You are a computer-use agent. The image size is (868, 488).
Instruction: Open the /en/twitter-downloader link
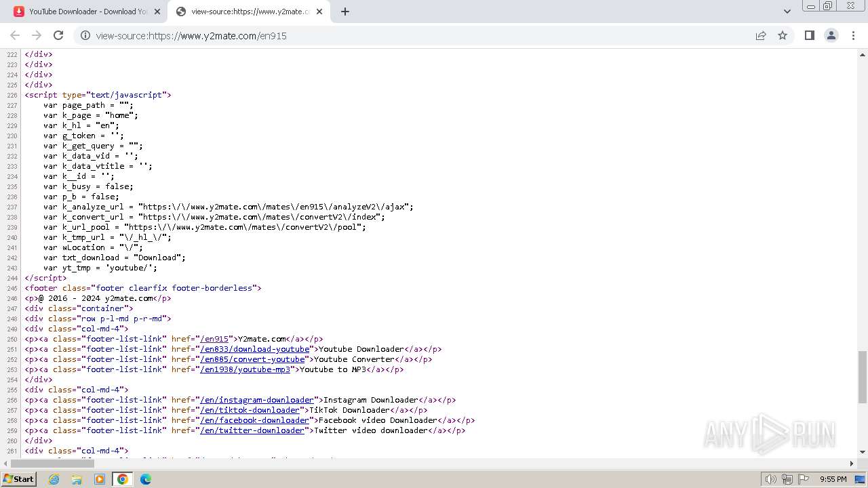tap(252, 430)
